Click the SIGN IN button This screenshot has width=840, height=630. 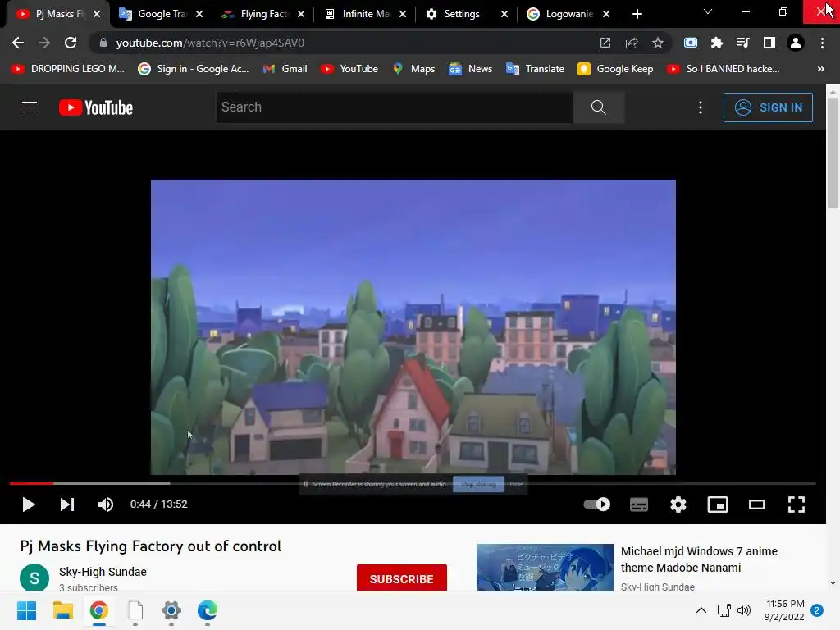pyautogui.click(x=768, y=107)
